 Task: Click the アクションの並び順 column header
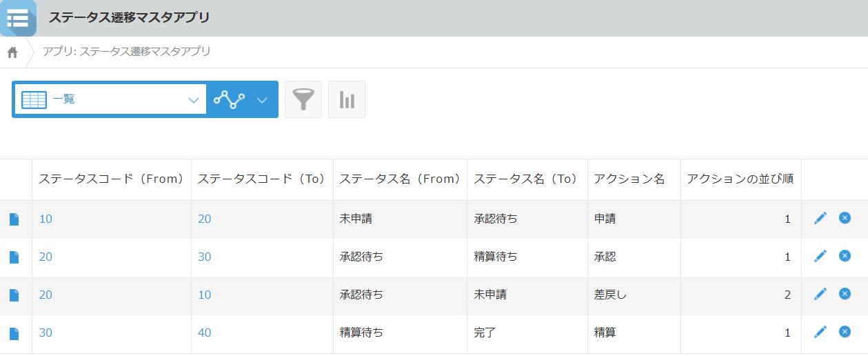740,179
